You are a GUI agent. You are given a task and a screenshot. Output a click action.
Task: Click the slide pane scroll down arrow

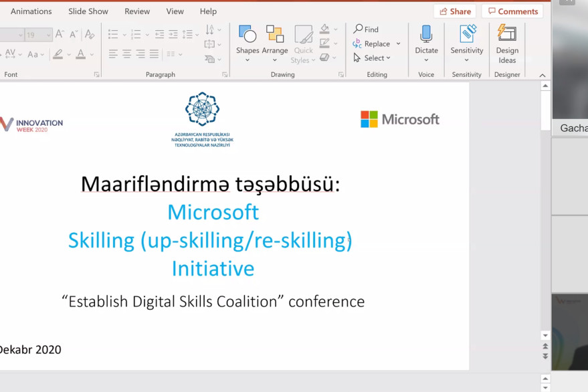tap(545, 335)
